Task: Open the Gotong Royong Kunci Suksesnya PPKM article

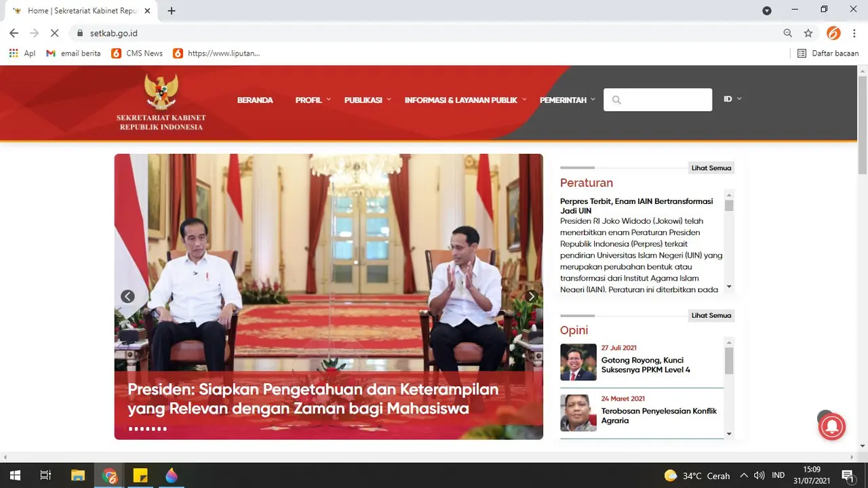Action: point(646,365)
